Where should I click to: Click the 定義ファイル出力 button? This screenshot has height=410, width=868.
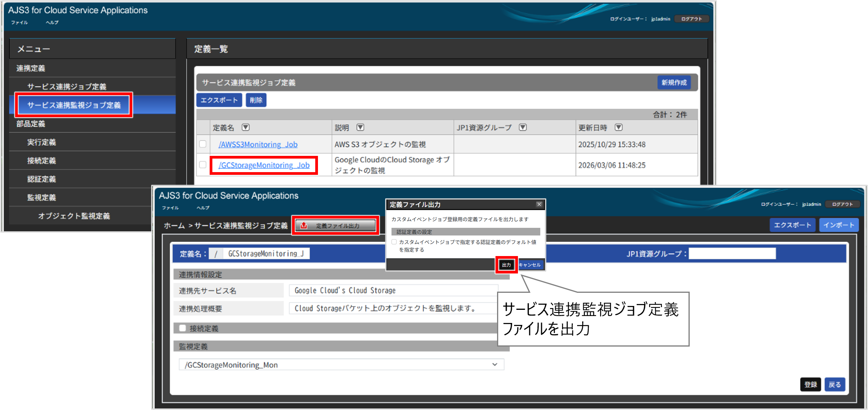click(336, 226)
